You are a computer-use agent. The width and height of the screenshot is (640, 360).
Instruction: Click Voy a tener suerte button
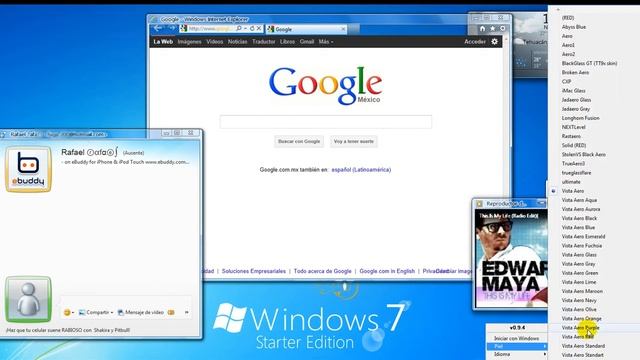pos(354,142)
